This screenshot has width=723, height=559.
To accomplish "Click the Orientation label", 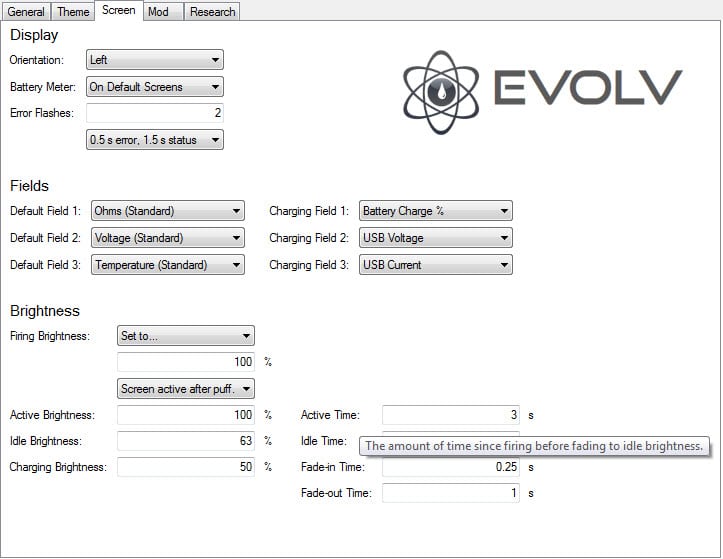I will [37, 60].
